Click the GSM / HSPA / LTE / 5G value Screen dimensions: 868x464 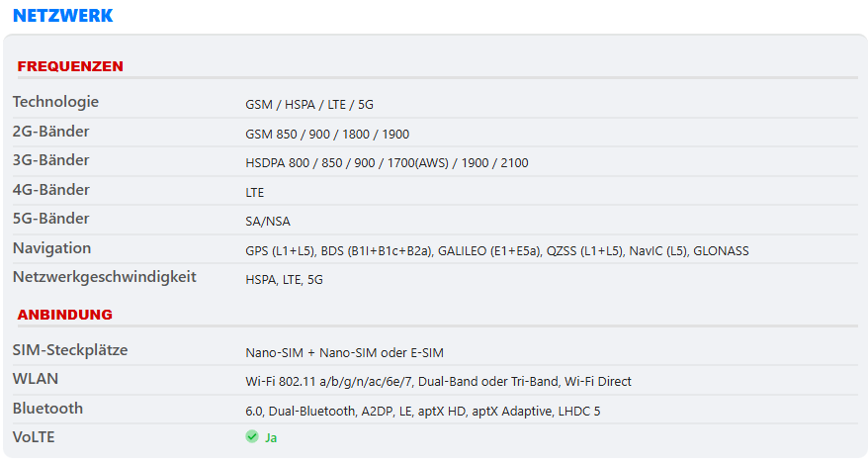[x=309, y=104]
